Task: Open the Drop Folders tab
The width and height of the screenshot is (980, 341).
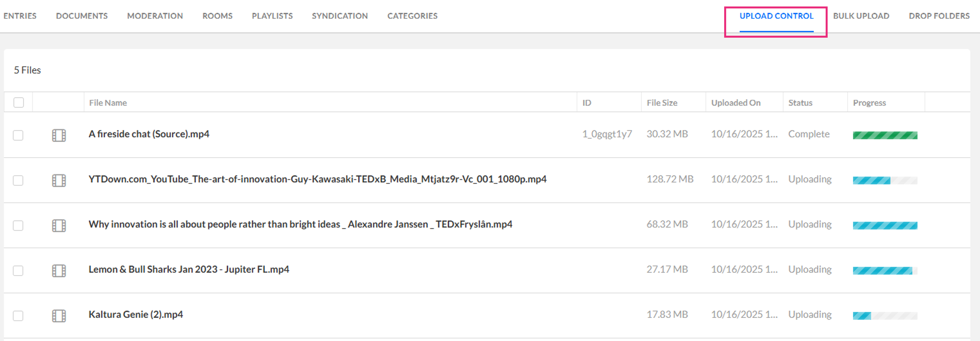Action: tap(939, 16)
